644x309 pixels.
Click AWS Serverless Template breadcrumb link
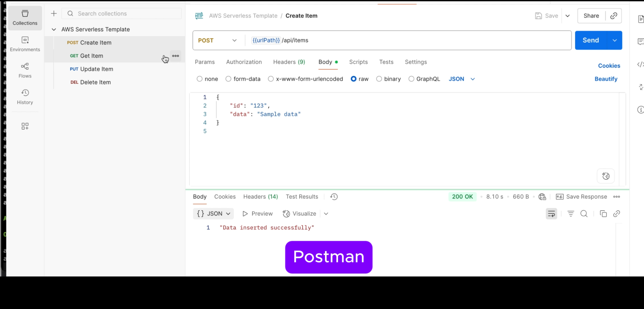click(243, 16)
